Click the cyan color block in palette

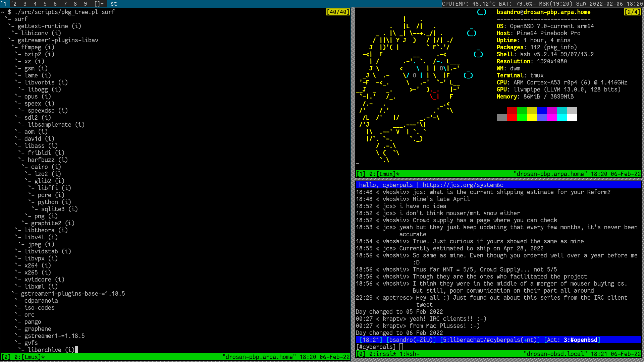tap(562, 111)
